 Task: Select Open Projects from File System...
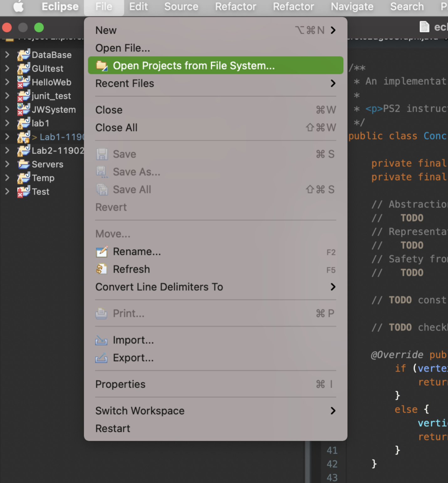[216, 66]
